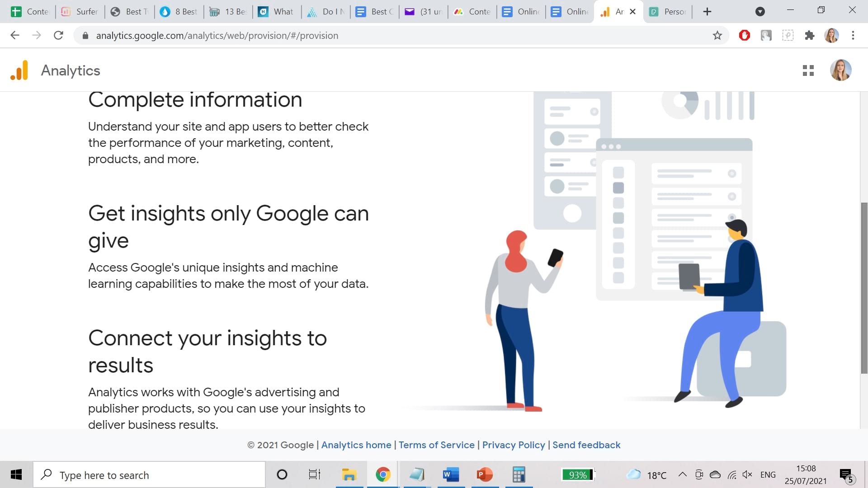Viewport: 868px width, 488px height.
Task: Click the browser reload page icon
Action: point(58,35)
